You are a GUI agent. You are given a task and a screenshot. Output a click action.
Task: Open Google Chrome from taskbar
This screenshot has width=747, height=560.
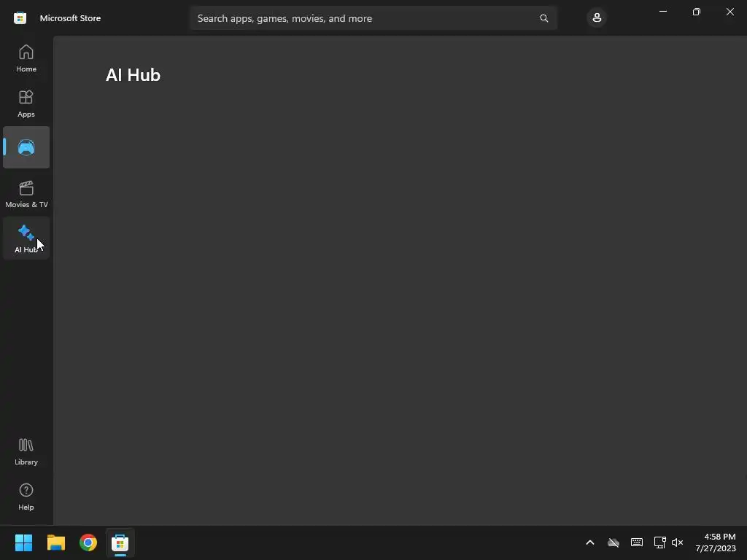point(88,542)
